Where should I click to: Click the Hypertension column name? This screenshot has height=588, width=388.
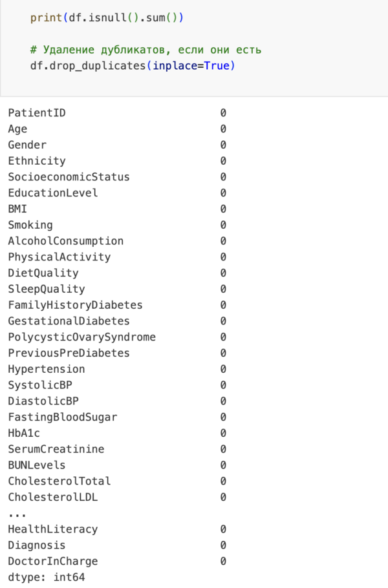(46, 369)
